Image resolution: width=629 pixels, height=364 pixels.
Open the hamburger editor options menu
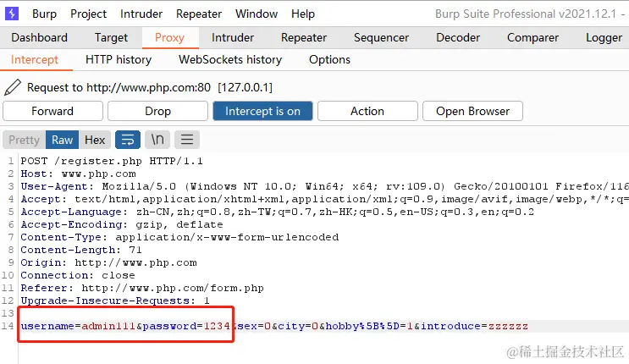coord(187,140)
